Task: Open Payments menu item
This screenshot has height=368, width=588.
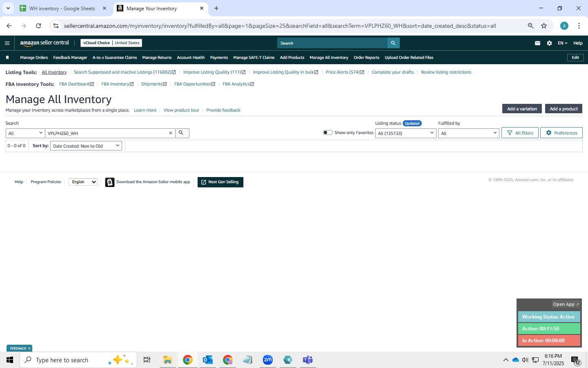Action: (x=219, y=58)
